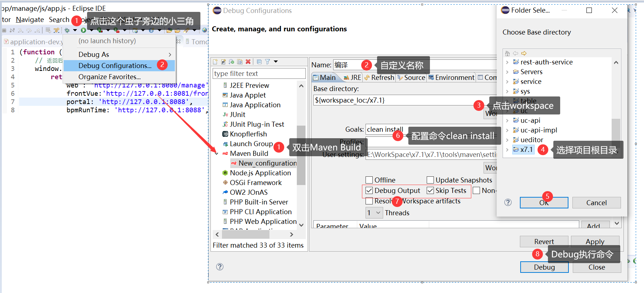This screenshot has height=293, width=644.
Task: Toggle the Offline checkbox
Action: point(369,180)
